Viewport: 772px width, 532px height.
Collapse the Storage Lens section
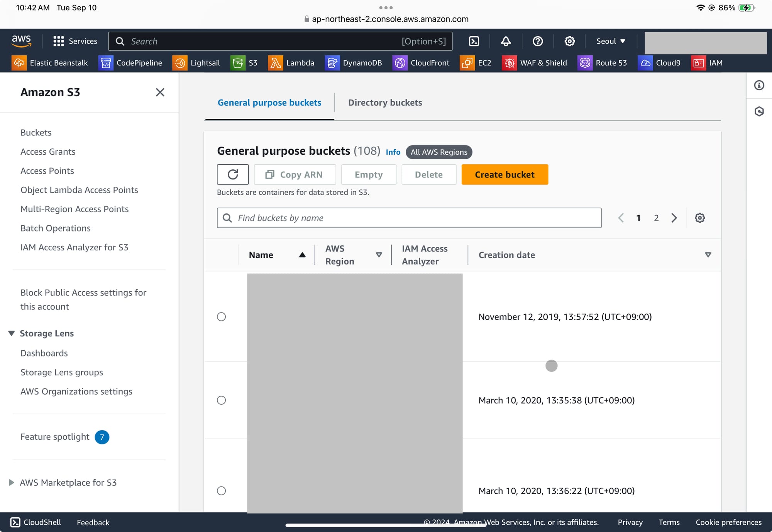pos(12,333)
